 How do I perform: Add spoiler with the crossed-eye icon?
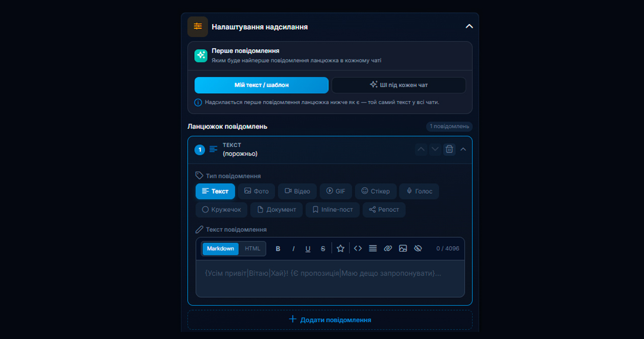[418, 248]
